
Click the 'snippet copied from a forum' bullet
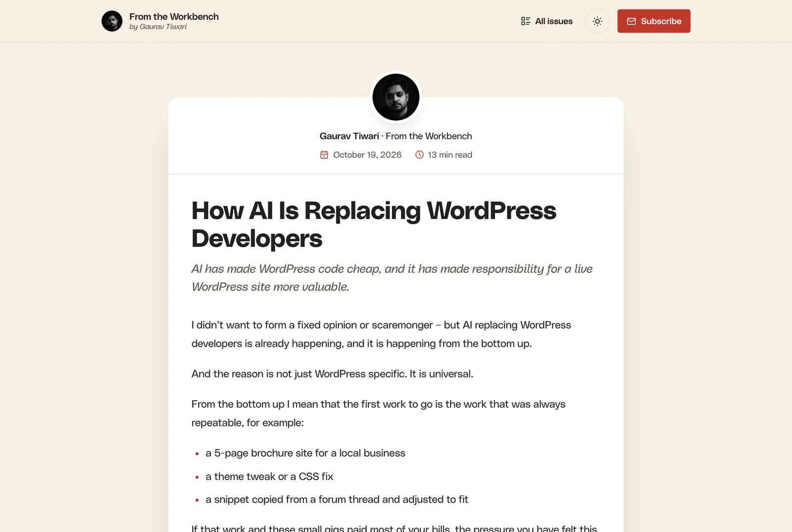point(337,500)
